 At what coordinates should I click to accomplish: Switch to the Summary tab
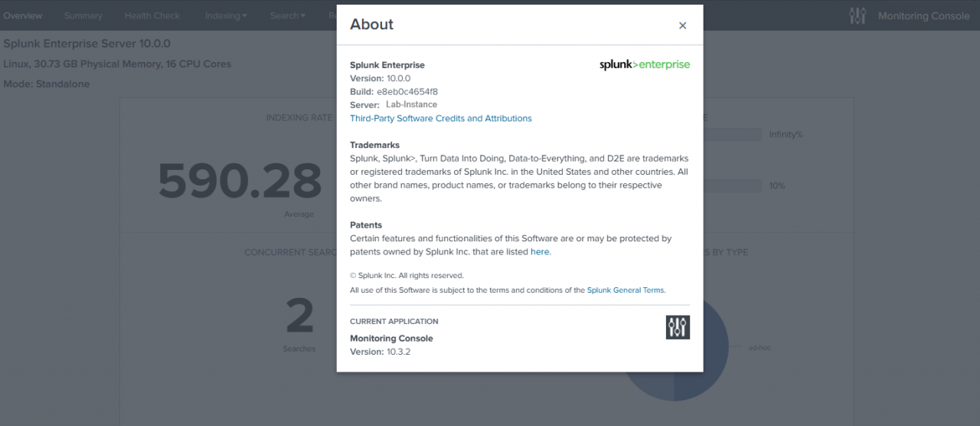(x=83, y=15)
